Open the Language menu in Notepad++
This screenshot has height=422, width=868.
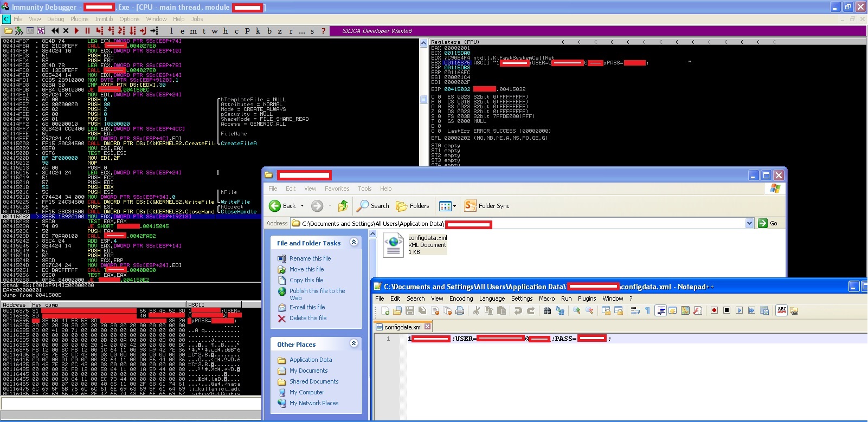[492, 298]
